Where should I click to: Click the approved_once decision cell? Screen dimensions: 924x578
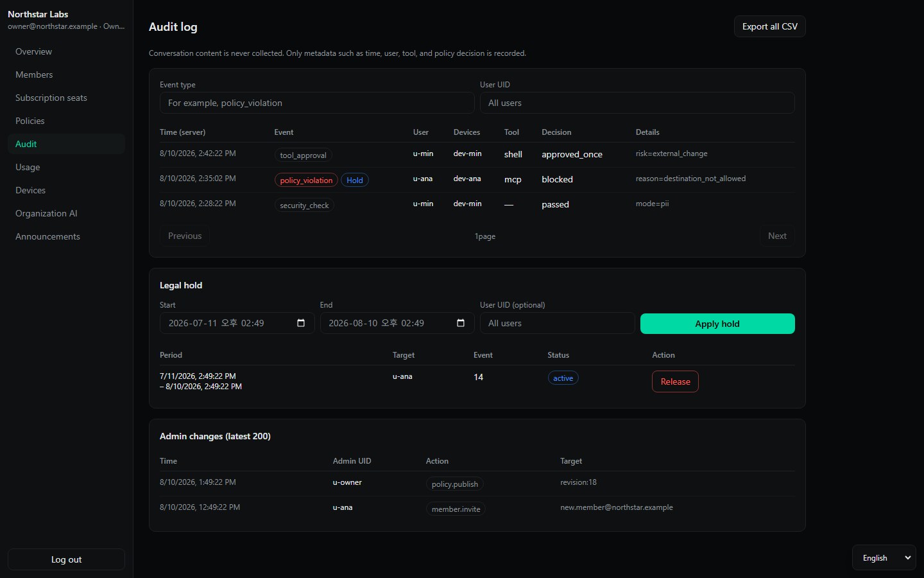coord(572,154)
